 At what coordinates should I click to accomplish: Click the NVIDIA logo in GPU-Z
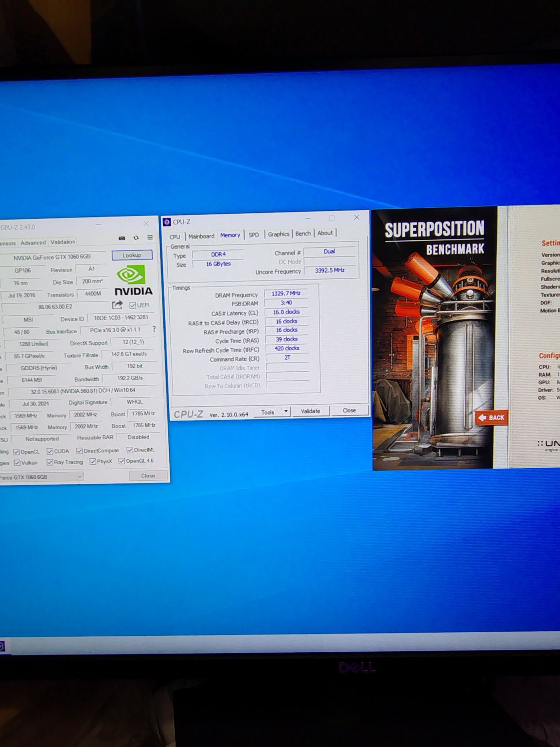pos(133,281)
